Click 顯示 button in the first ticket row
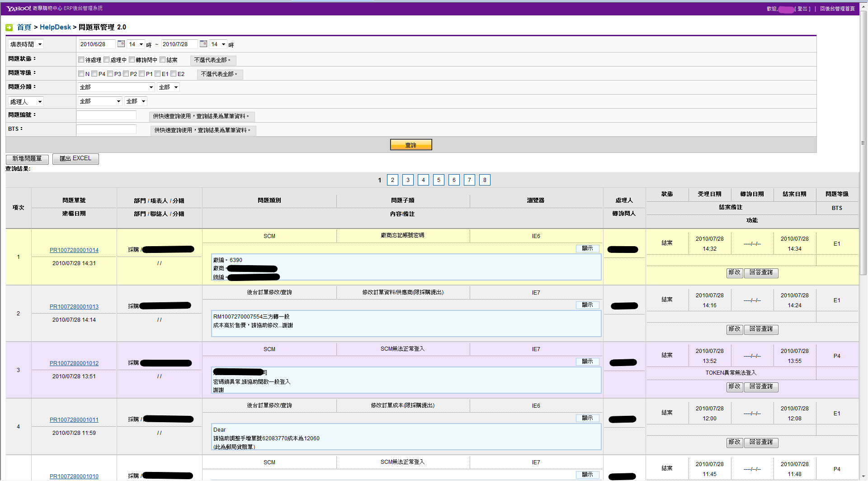Viewport: 868px width, 481px height. coord(587,248)
